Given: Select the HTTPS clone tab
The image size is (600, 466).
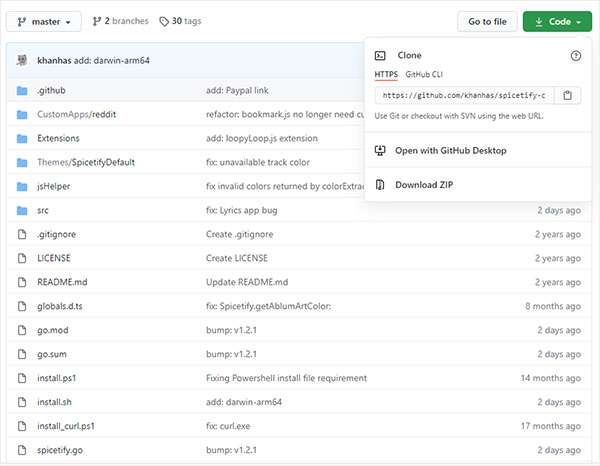Looking at the screenshot, I should click(x=386, y=74).
